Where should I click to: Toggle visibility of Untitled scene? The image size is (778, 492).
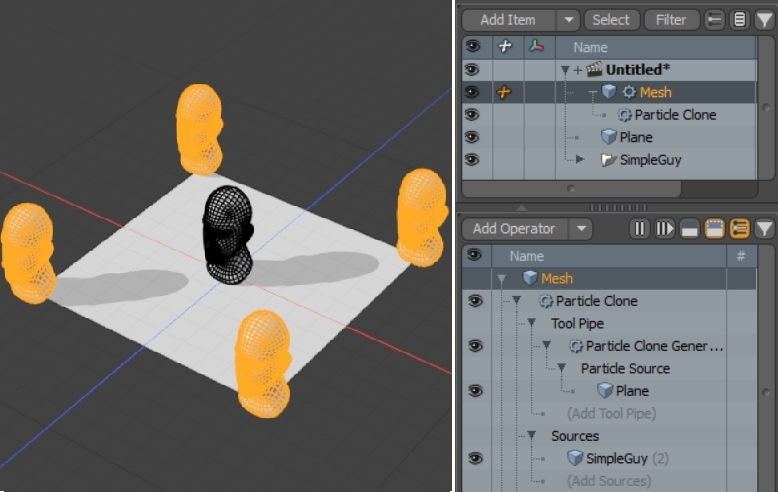pos(472,69)
